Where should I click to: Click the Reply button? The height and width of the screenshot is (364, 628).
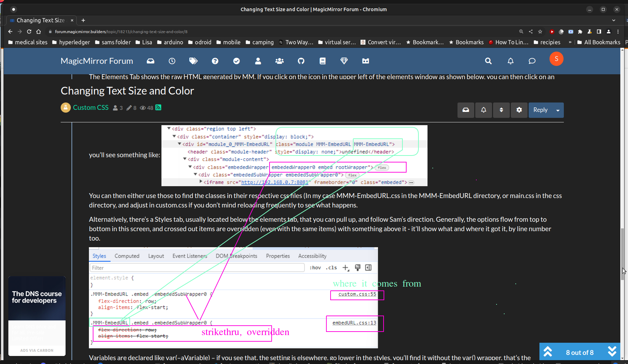pyautogui.click(x=541, y=110)
